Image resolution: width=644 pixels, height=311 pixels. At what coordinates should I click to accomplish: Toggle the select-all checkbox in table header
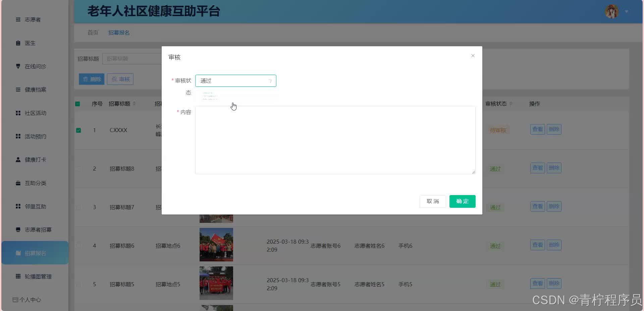tap(77, 104)
